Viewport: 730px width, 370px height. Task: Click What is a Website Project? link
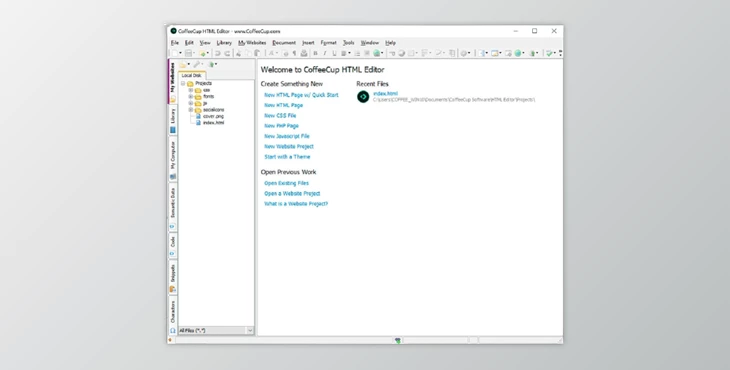click(296, 204)
